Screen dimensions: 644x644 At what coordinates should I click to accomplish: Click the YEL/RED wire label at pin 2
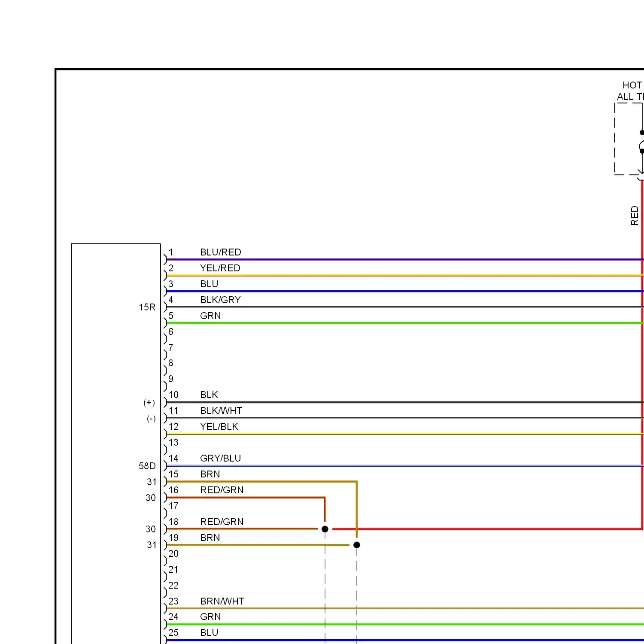[x=220, y=268]
